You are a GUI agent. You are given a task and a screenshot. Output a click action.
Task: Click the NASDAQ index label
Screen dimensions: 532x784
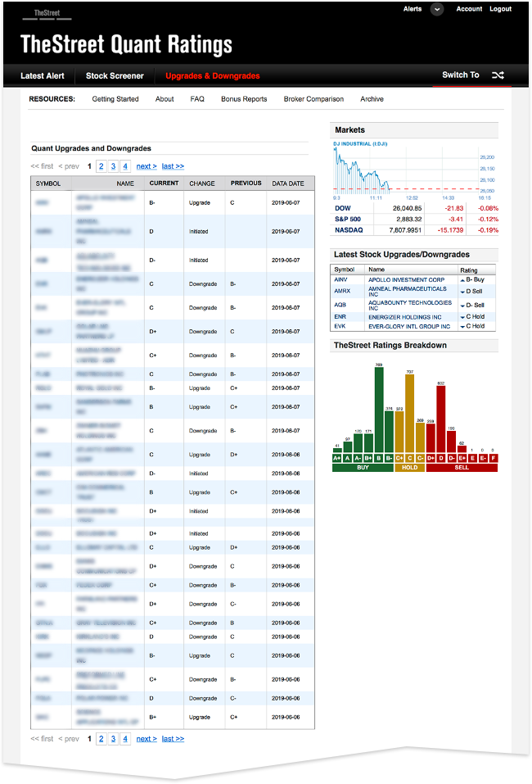(x=349, y=230)
